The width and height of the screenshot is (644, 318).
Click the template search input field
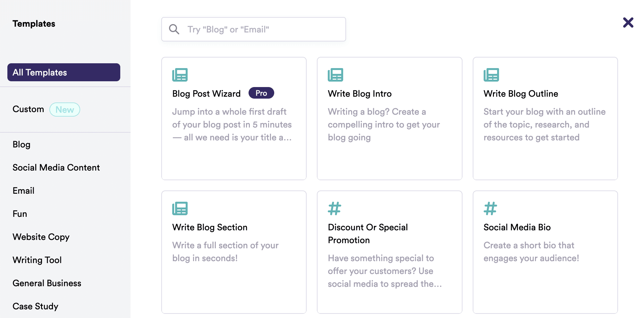(254, 29)
